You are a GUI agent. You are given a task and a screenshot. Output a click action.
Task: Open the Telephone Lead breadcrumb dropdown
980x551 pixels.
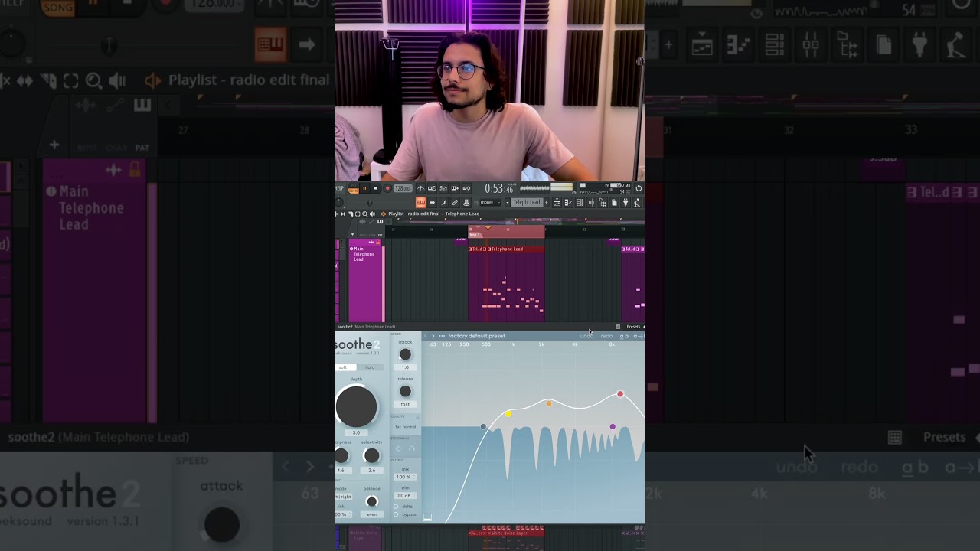(465, 214)
